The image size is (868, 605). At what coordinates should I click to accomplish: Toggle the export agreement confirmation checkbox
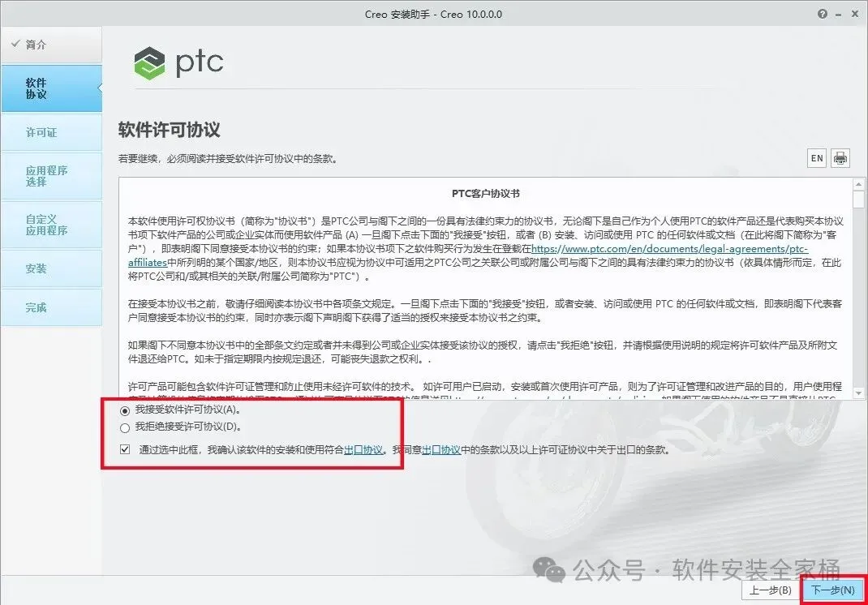(125, 449)
